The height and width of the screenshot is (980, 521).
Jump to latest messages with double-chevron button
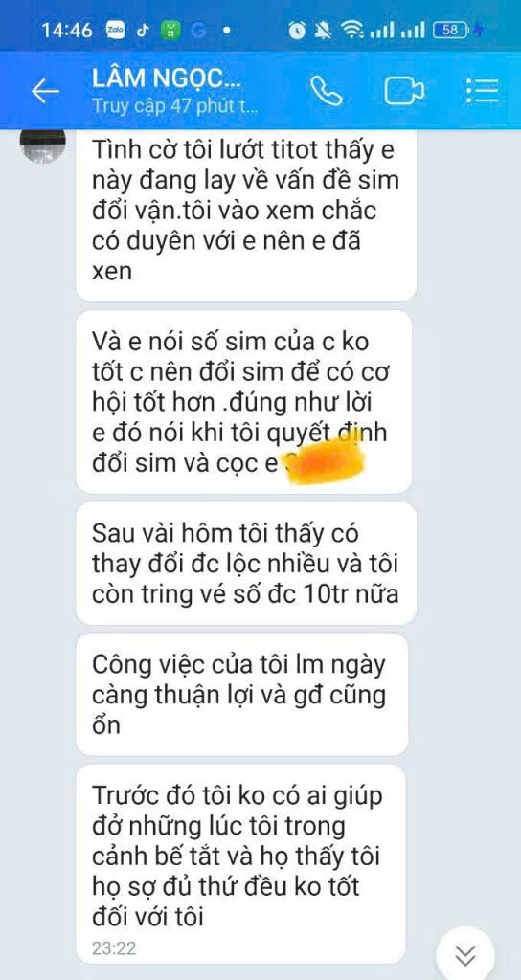pos(465,955)
